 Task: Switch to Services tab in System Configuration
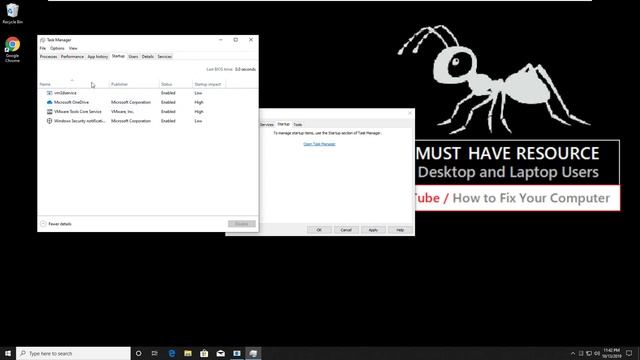tap(267, 124)
